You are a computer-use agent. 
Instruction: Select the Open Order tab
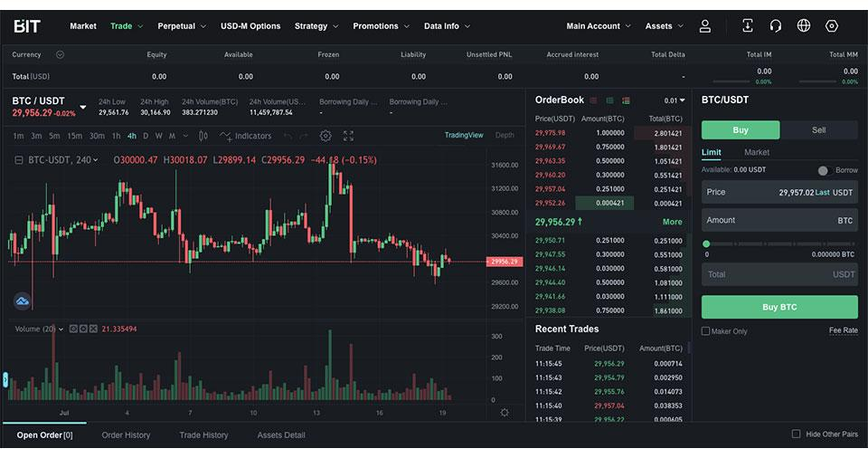coord(45,435)
